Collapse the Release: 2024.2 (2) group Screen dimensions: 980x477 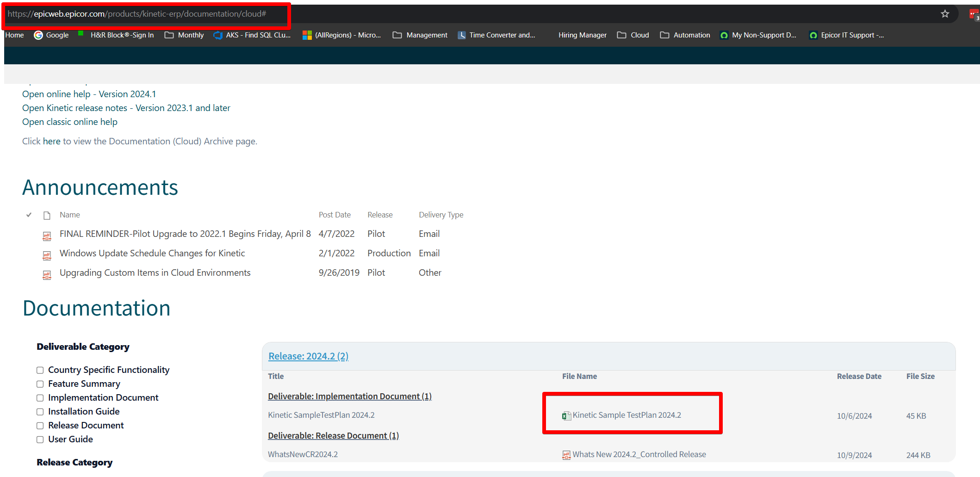(308, 356)
